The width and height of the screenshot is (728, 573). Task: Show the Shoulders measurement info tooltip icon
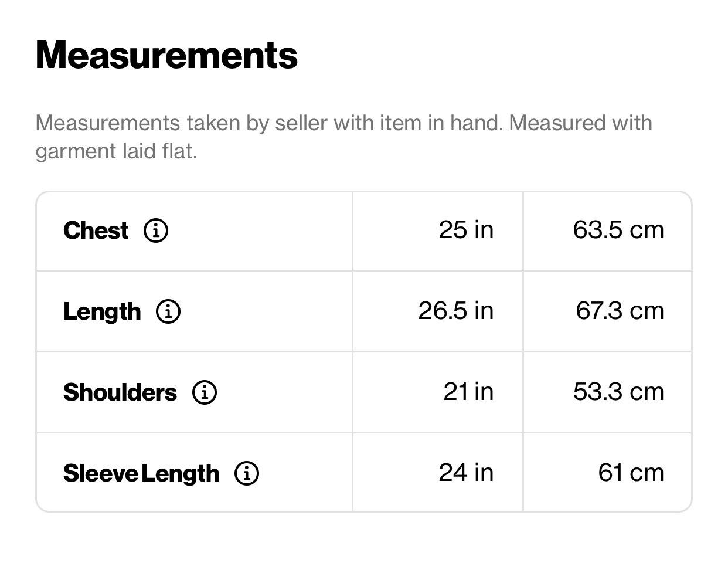tap(205, 392)
